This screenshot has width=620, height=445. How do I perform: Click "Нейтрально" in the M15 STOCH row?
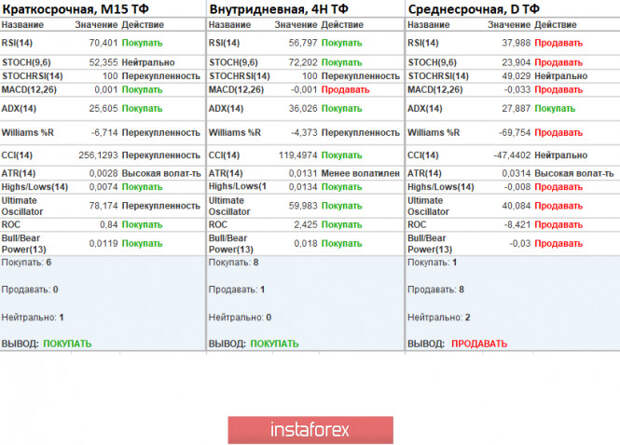tap(148, 62)
